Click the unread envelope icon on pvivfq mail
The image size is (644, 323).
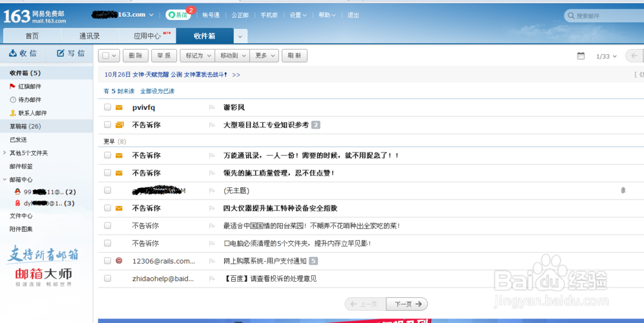click(119, 107)
